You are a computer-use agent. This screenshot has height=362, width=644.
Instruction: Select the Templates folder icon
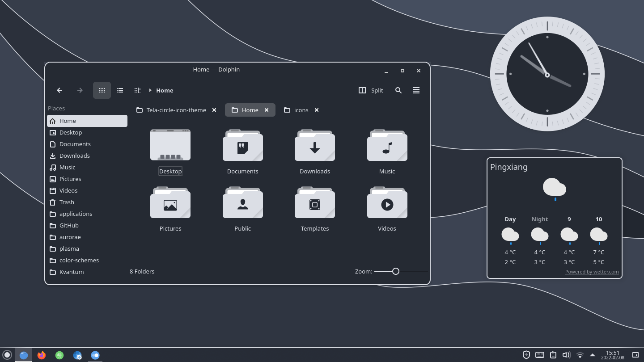315,202
